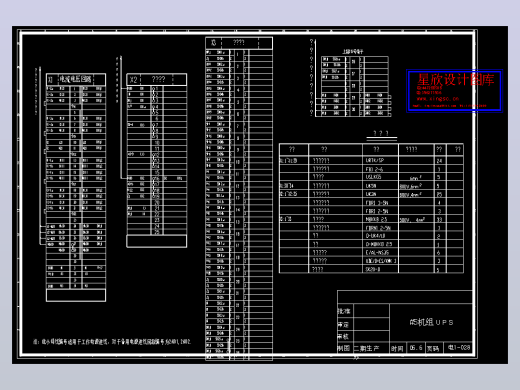Click the drawing number '电1-028'
The width and height of the screenshot is (520, 390).
point(459,347)
